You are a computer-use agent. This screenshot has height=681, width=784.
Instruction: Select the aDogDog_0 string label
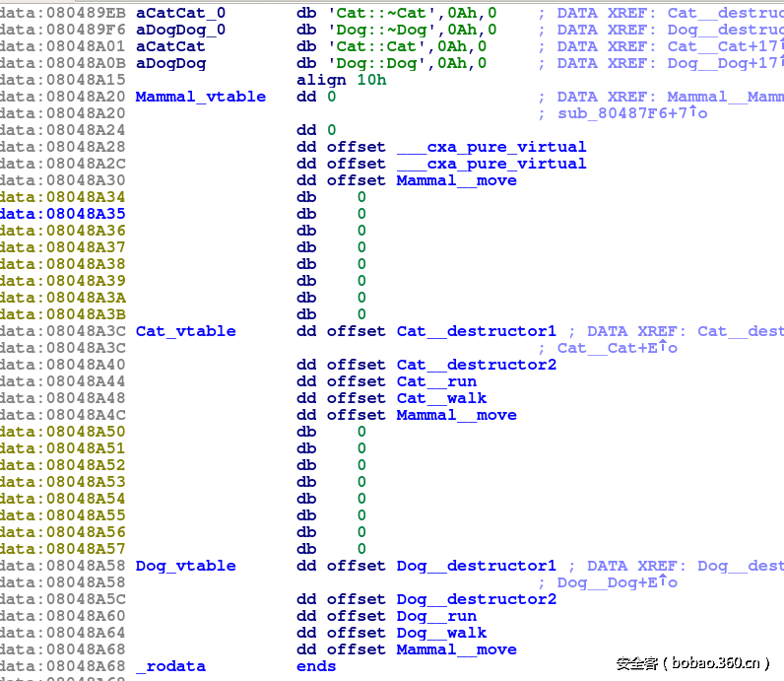pos(180,30)
